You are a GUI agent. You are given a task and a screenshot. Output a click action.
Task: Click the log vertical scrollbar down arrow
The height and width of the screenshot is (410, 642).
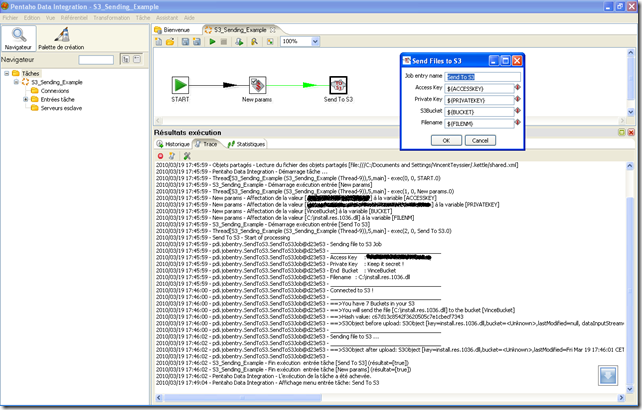coord(630,390)
